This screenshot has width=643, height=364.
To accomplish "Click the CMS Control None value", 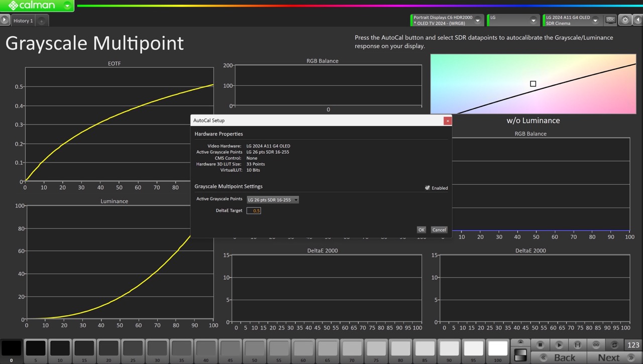I will 252,158.
